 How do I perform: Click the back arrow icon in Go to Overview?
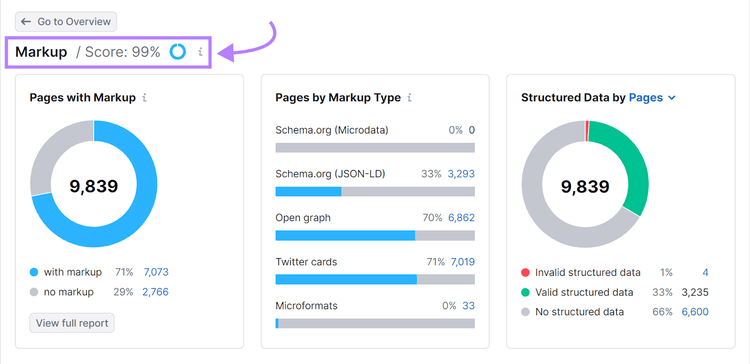26,22
